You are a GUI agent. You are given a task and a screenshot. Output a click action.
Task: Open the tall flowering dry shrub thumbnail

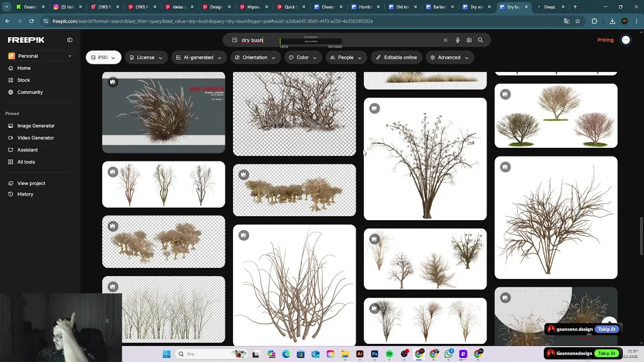tap(425, 159)
